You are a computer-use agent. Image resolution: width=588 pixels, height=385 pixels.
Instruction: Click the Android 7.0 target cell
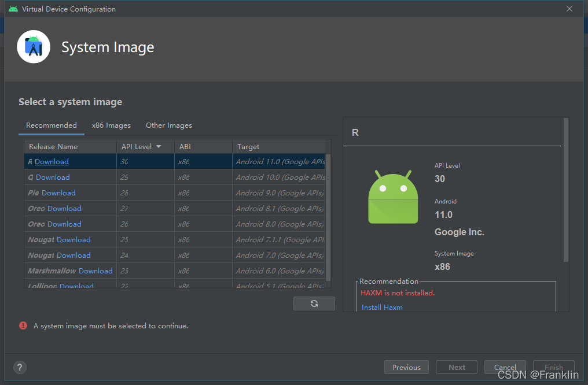click(x=278, y=256)
